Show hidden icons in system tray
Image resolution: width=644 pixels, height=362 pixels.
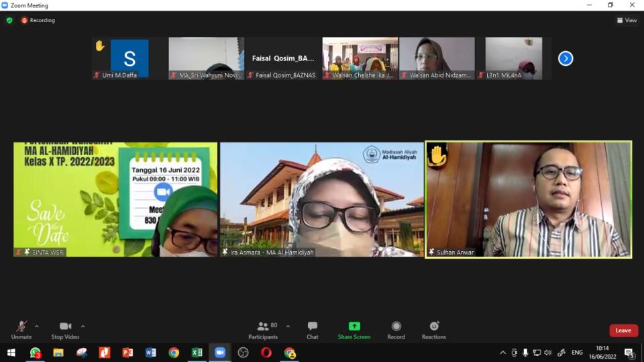[503, 353]
